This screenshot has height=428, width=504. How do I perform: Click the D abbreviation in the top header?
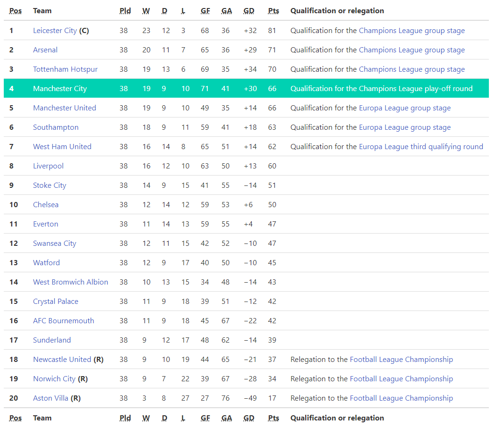click(164, 11)
